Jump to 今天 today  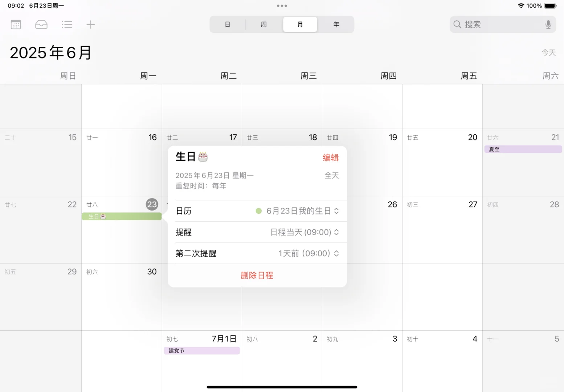pos(549,53)
